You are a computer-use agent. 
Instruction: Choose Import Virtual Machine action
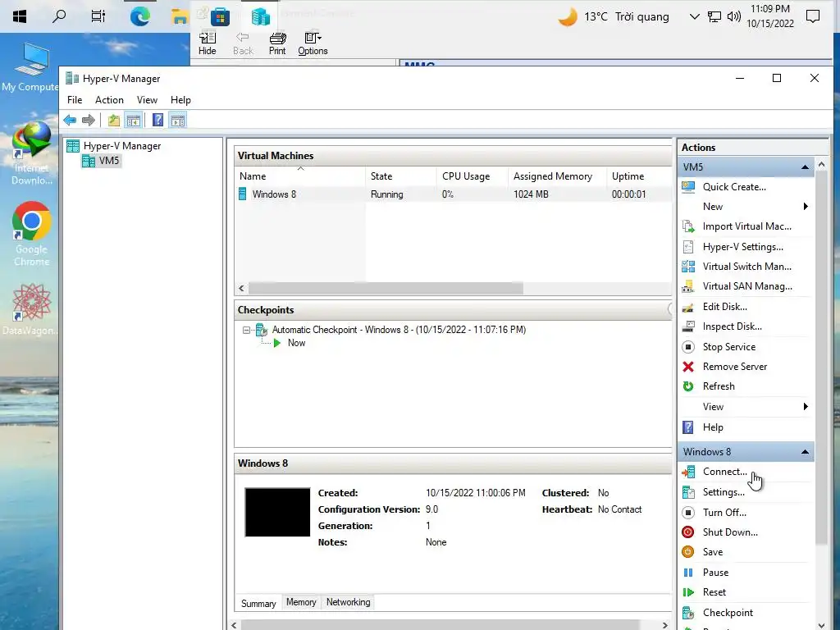point(746,226)
